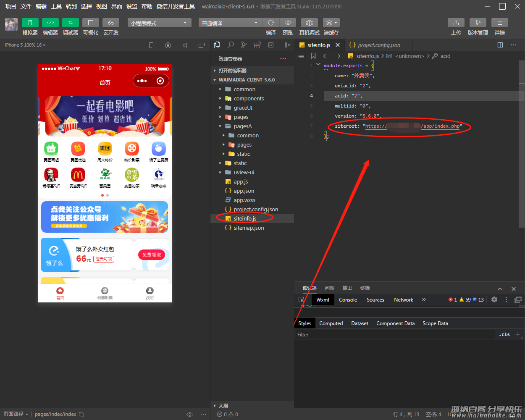Close the siteinfo.js editor tab

tap(338, 45)
